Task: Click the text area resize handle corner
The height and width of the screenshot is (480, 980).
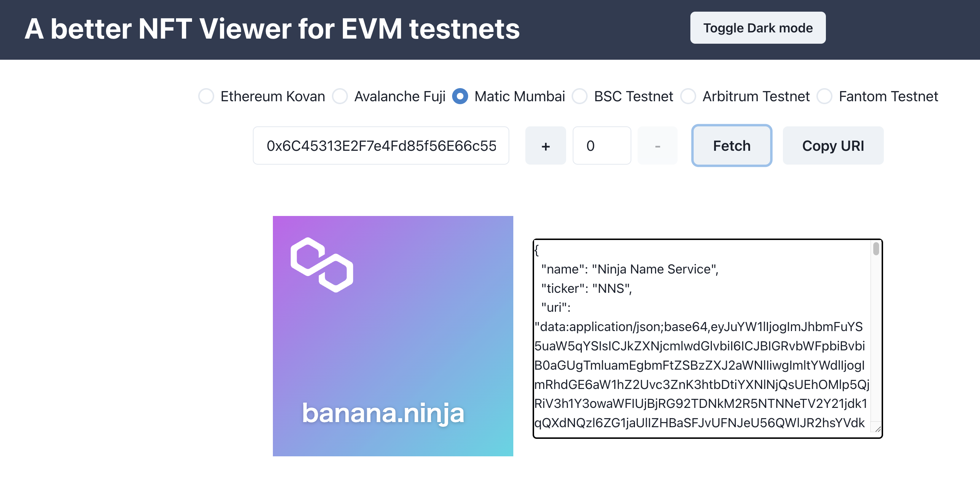Action: point(878,429)
